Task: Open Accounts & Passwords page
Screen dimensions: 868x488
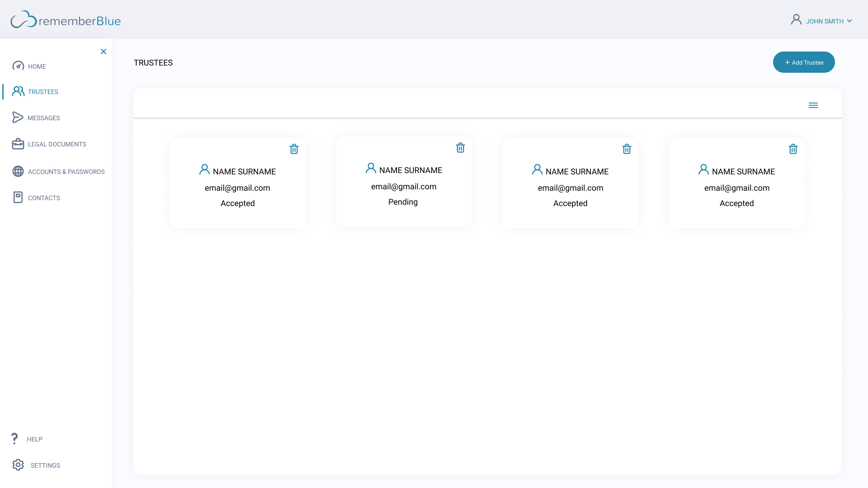Action: pyautogui.click(x=66, y=172)
